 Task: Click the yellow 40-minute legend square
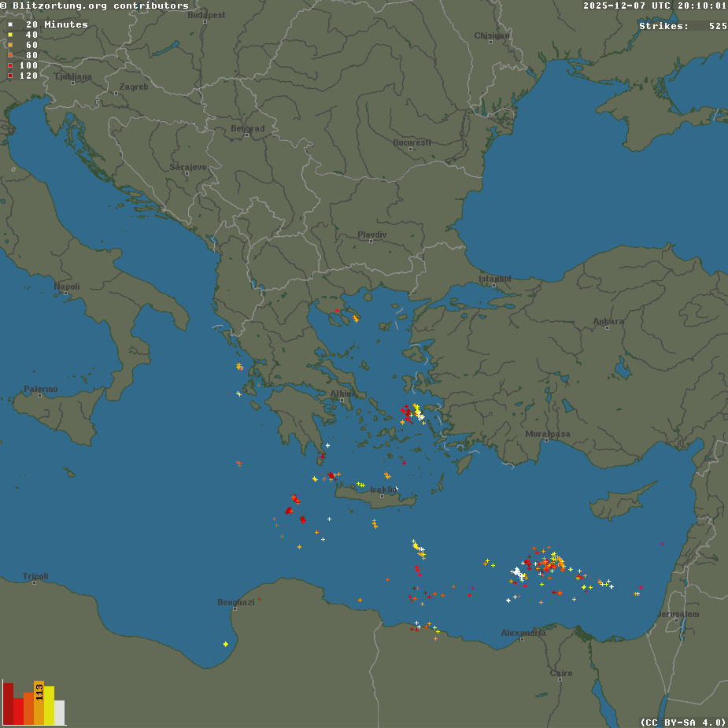coord(10,35)
